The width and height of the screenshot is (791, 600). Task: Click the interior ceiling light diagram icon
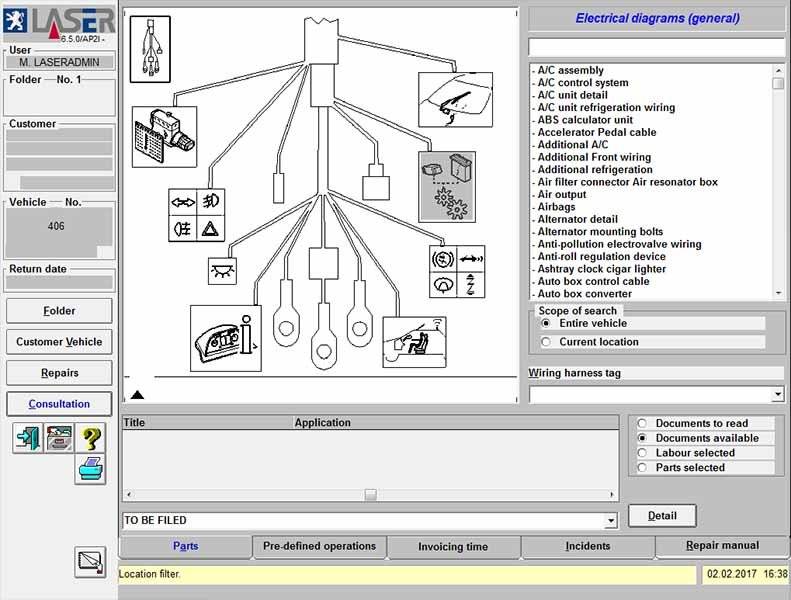(x=221, y=268)
